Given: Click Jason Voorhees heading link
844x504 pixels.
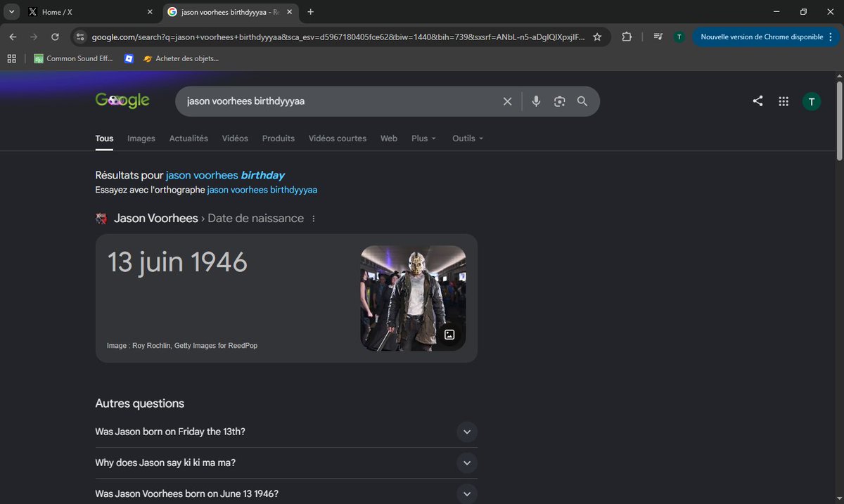Looking at the screenshot, I should pos(156,219).
